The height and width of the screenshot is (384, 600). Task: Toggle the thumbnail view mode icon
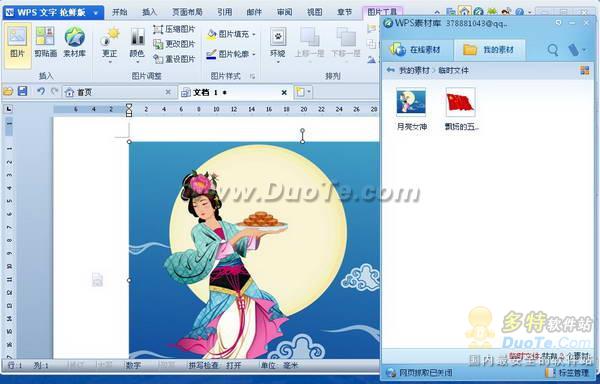585,70
